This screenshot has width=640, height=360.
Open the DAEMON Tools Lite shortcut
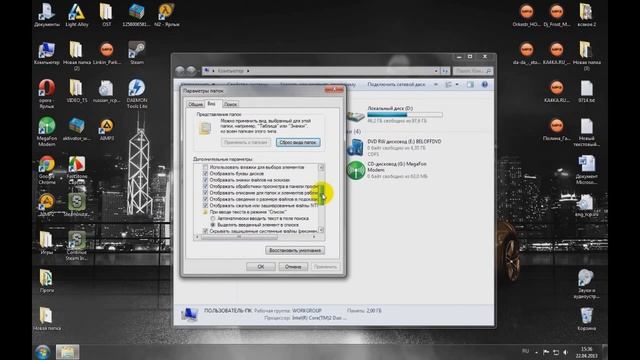137,94
